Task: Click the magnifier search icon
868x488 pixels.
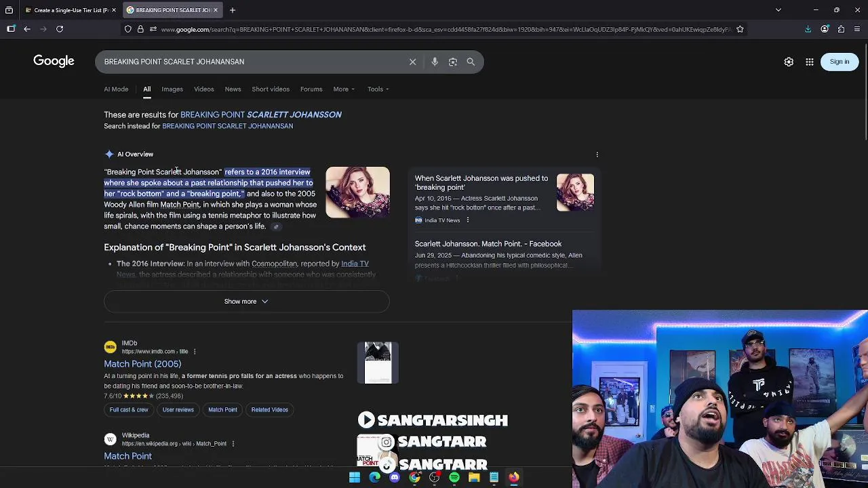Action: 471,62
